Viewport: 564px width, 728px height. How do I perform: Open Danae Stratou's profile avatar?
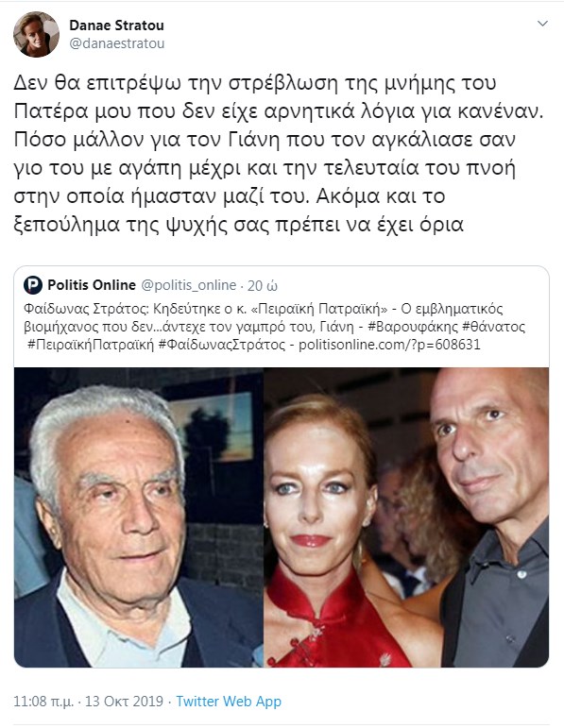point(36,34)
